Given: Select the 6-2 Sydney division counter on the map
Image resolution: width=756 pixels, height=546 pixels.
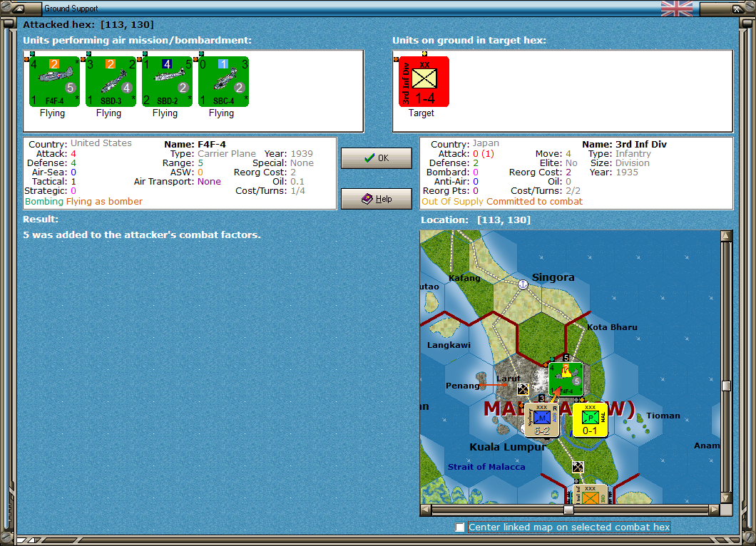Looking at the screenshot, I should 542,421.
